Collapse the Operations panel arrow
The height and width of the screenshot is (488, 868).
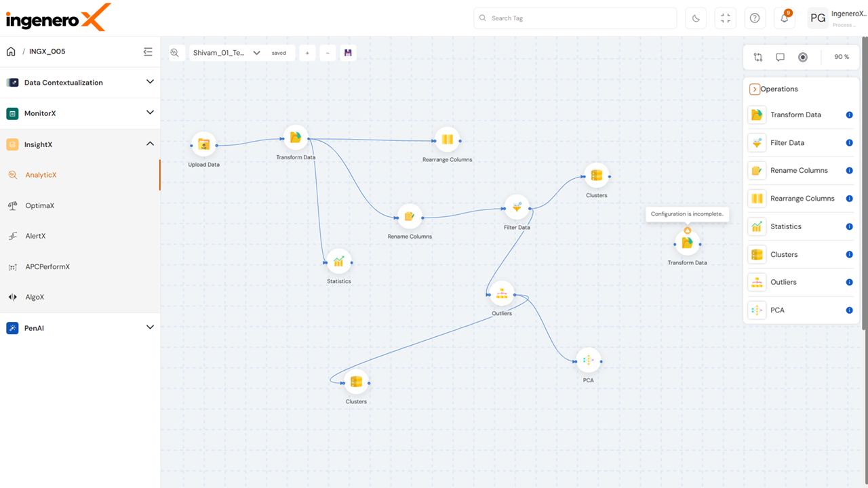[x=754, y=89]
